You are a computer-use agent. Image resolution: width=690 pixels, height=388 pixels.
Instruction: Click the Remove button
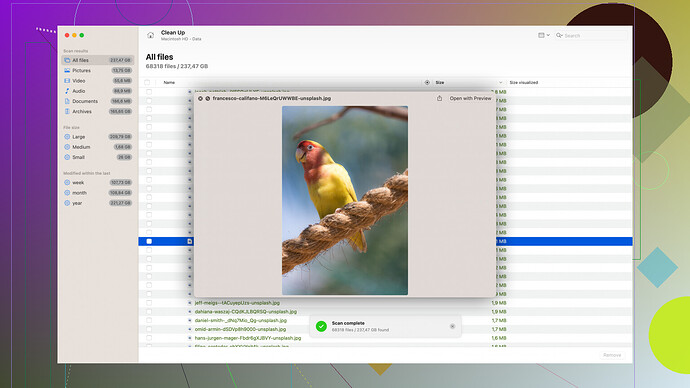[x=612, y=355]
